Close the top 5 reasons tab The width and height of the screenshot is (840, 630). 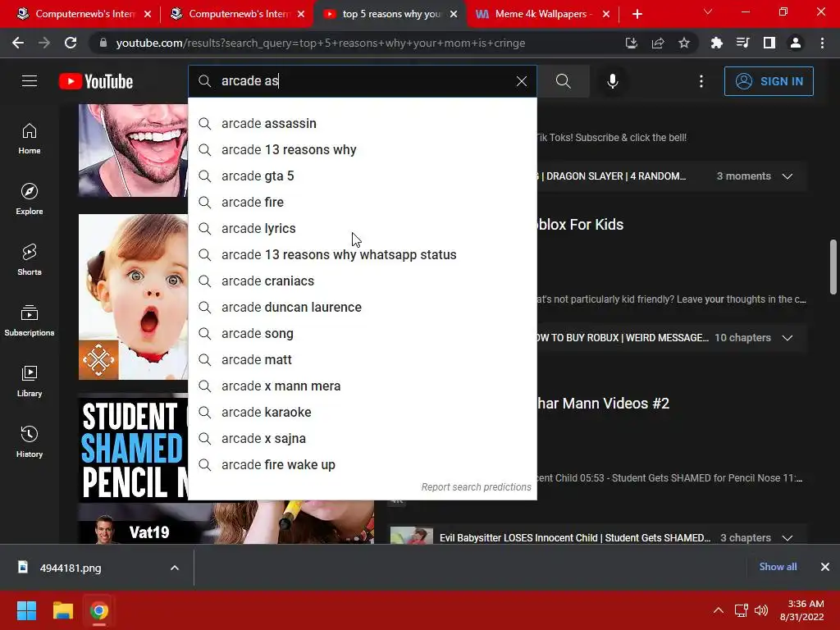[454, 14]
